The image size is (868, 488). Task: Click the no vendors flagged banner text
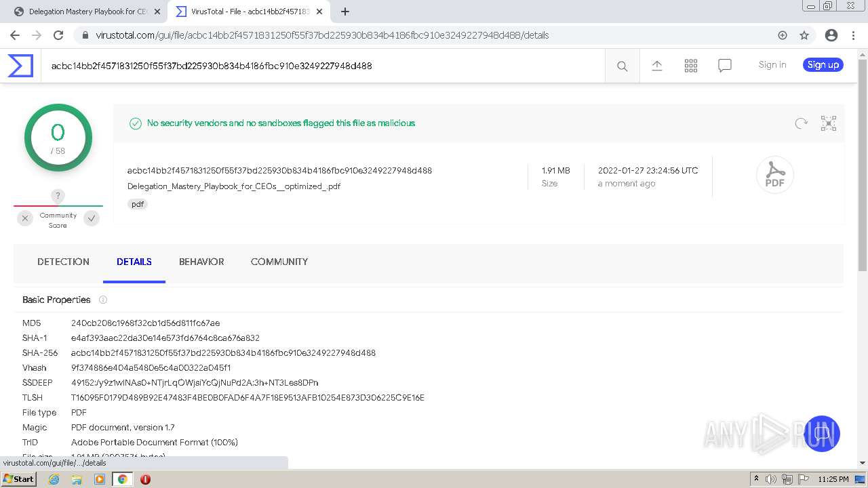click(x=281, y=123)
